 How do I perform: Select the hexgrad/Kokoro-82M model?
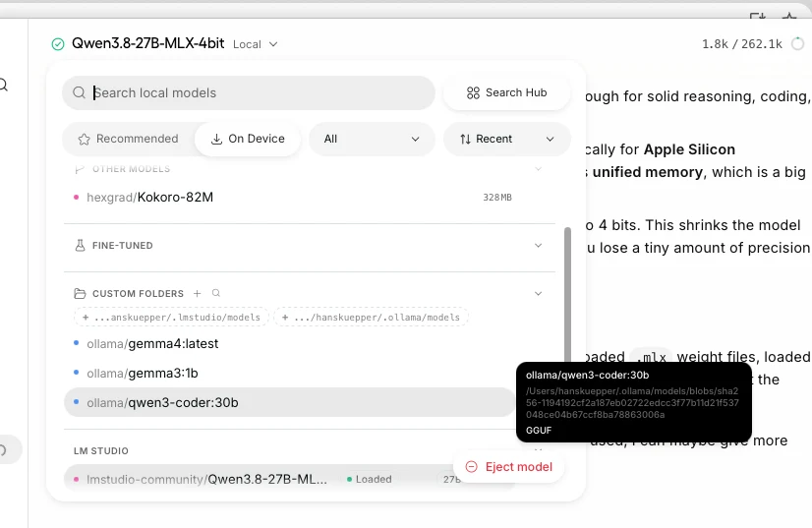click(x=290, y=198)
